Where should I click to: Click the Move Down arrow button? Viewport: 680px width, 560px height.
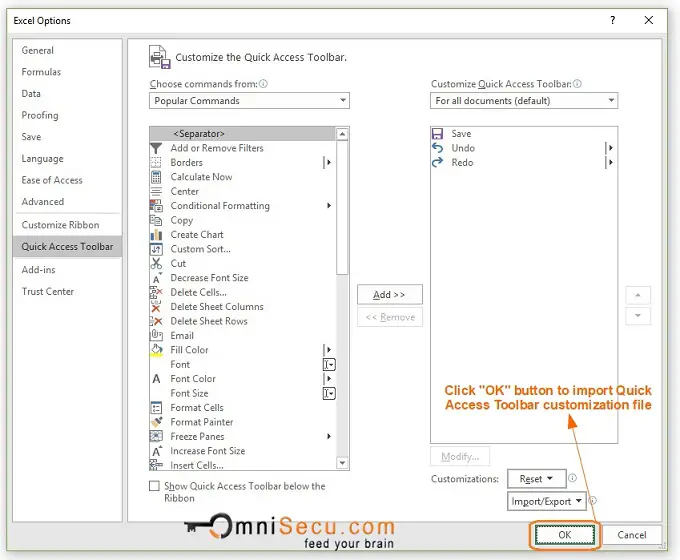coord(638,316)
